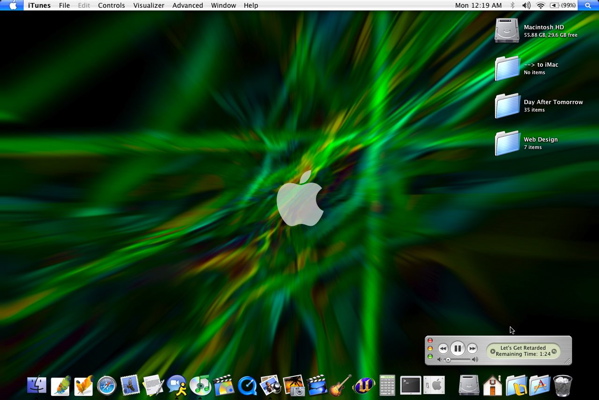Select the Day After Tomorrow folder

click(507, 105)
